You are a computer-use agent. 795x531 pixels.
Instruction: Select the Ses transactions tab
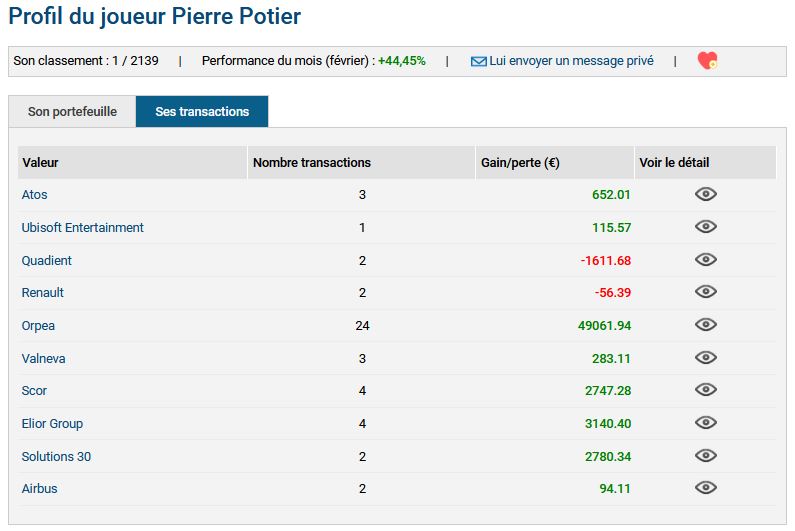(x=202, y=112)
